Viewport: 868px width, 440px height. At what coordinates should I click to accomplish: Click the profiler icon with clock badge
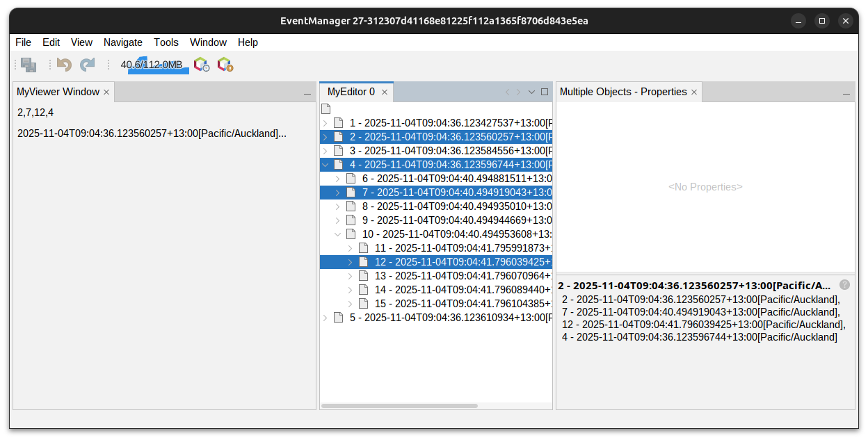pyautogui.click(x=201, y=65)
